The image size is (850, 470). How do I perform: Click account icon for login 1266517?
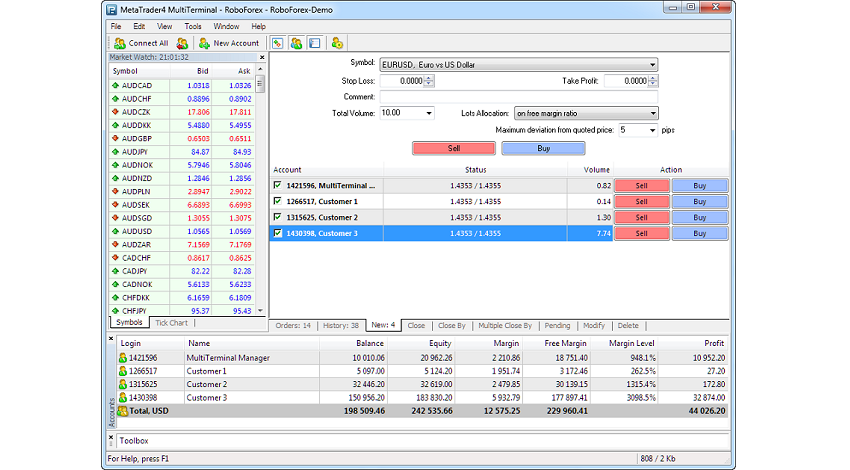click(123, 371)
